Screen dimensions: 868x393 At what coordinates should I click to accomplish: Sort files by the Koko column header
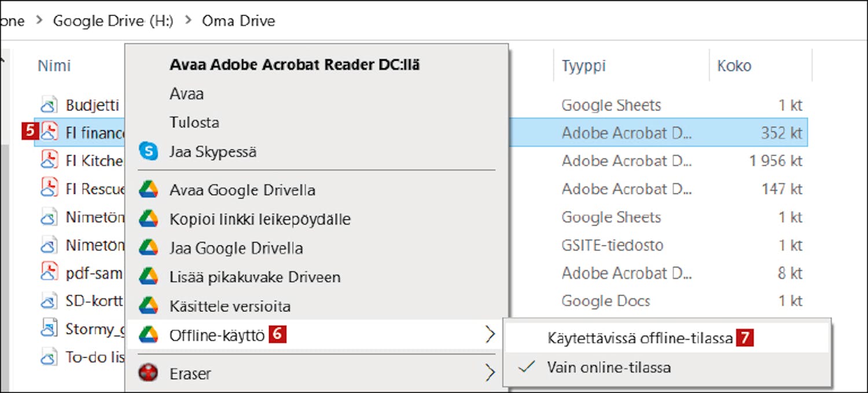(734, 66)
